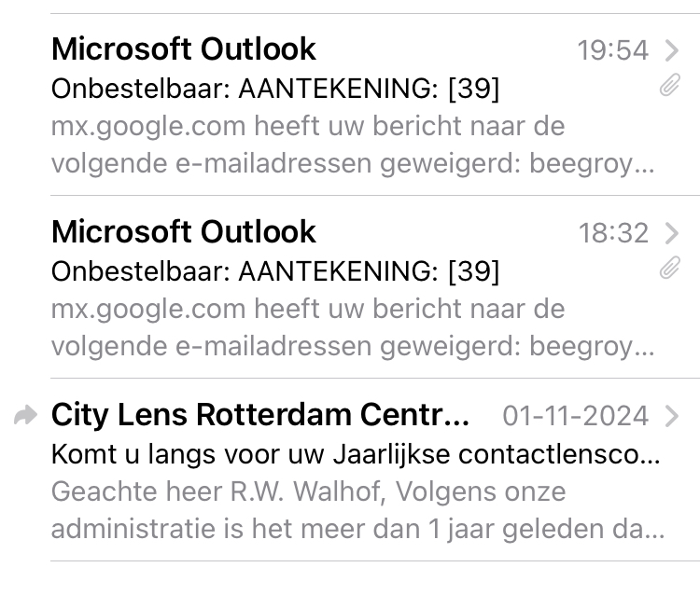Click the 'administratie is het meer dan 1 jaar' line
The height and width of the screenshot is (595, 700).
pyautogui.click(x=357, y=529)
